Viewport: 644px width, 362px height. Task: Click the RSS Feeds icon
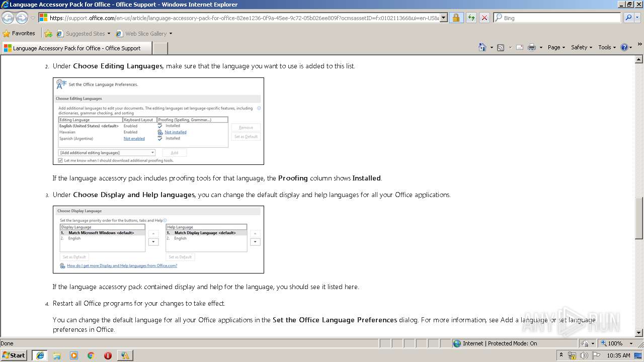click(x=501, y=47)
